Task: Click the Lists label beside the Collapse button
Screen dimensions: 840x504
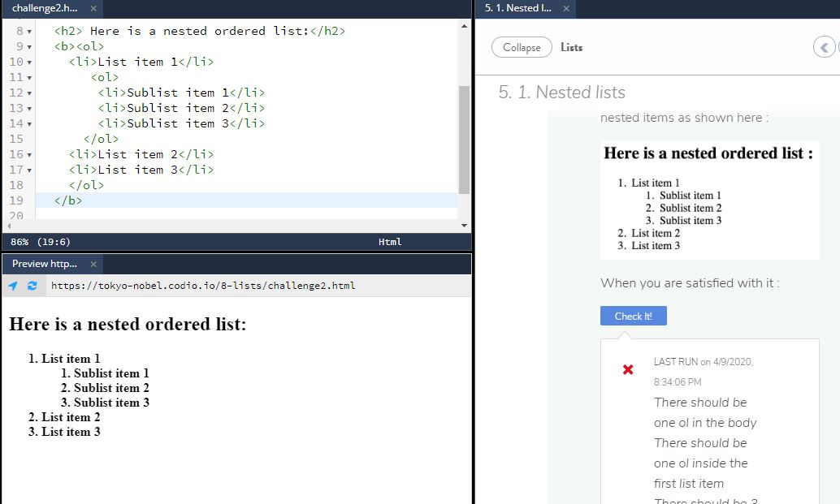Action: pos(571,47)
